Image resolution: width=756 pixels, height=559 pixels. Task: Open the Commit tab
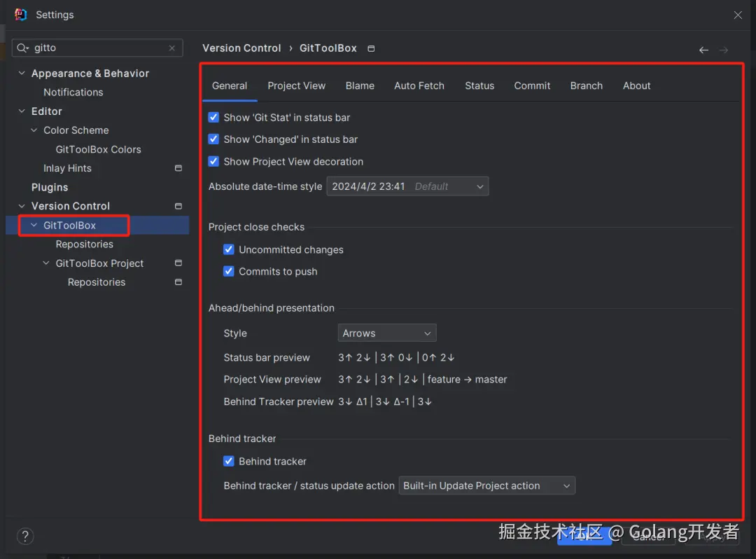[x=532, y=86]
